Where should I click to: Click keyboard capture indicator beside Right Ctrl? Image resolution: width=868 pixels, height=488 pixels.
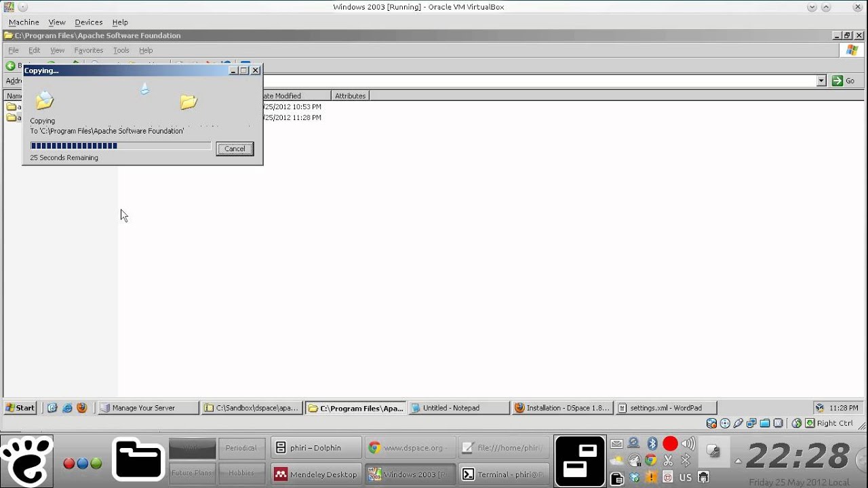pos(810,424)
